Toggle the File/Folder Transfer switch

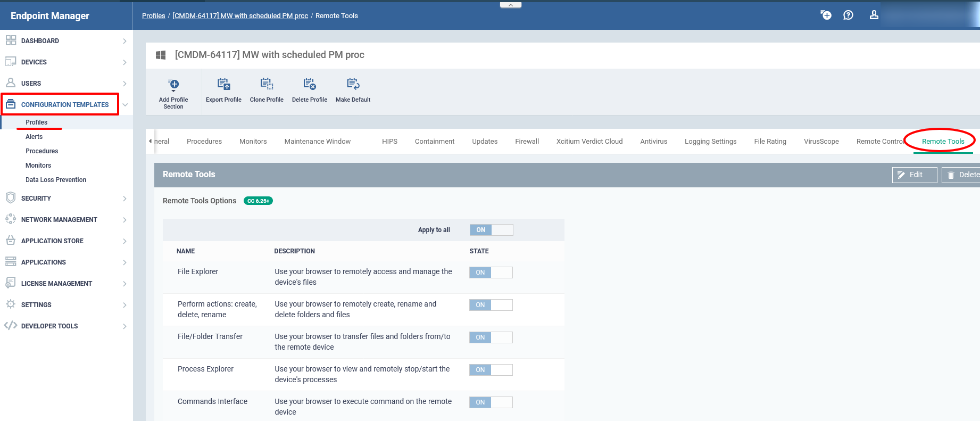[491, 337]
